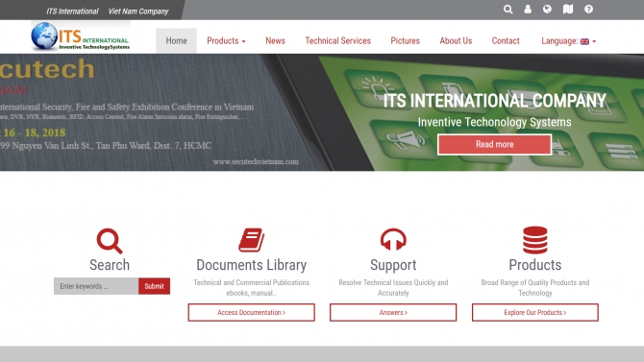Open the Pictures menu item
The height and width of the screenshot is (362, 644).
click(405, 40)
